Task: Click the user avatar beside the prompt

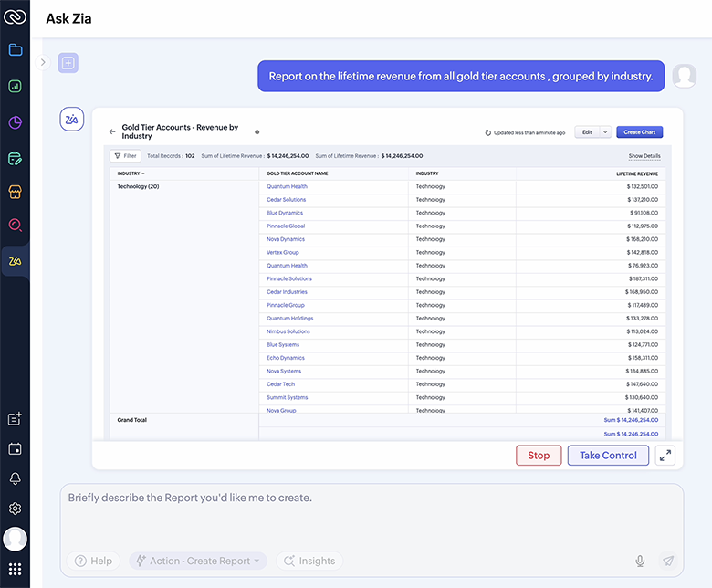Action: coord(685,77)
